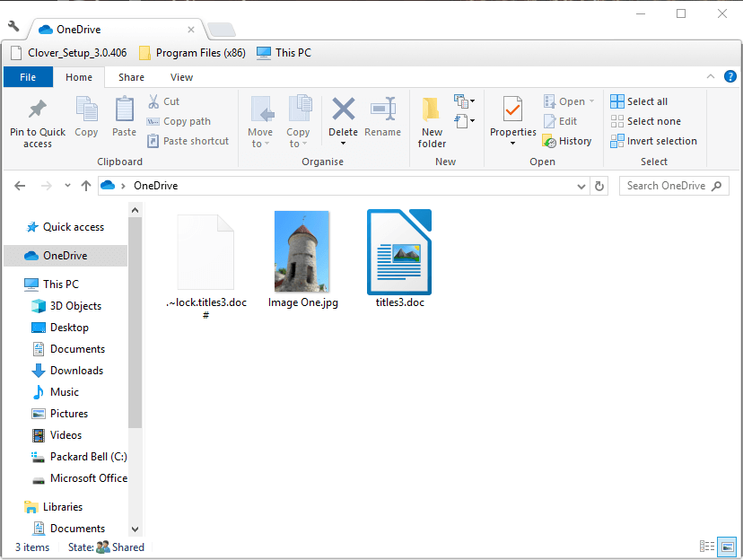
Task: Select Libraries in navigation pane
Action: pyautogui.click(x=54, y=507)
